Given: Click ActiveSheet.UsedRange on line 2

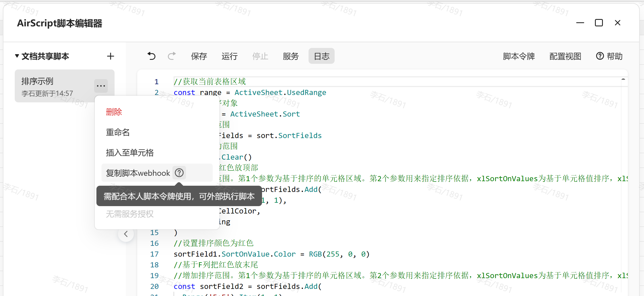Looking at the screenshot, I should (x=280, y=92).
